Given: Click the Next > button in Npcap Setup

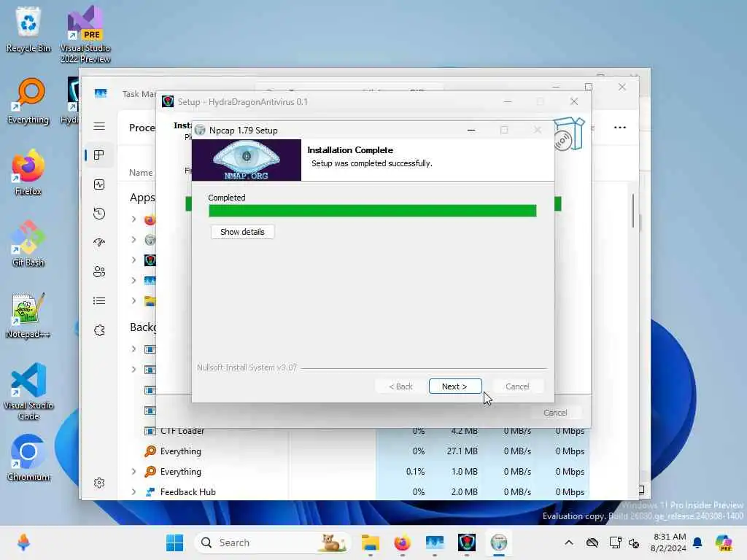Looking at the screenshot, I should pyautogui.click(x=455, y=386).
